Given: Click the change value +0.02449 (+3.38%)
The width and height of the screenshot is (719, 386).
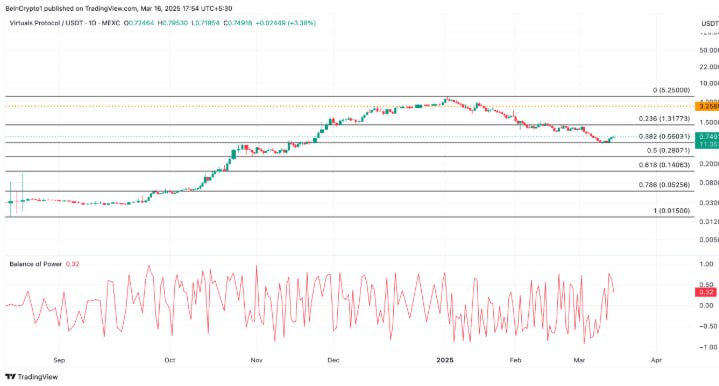Looking at the screenshot, I should (286, 23).
